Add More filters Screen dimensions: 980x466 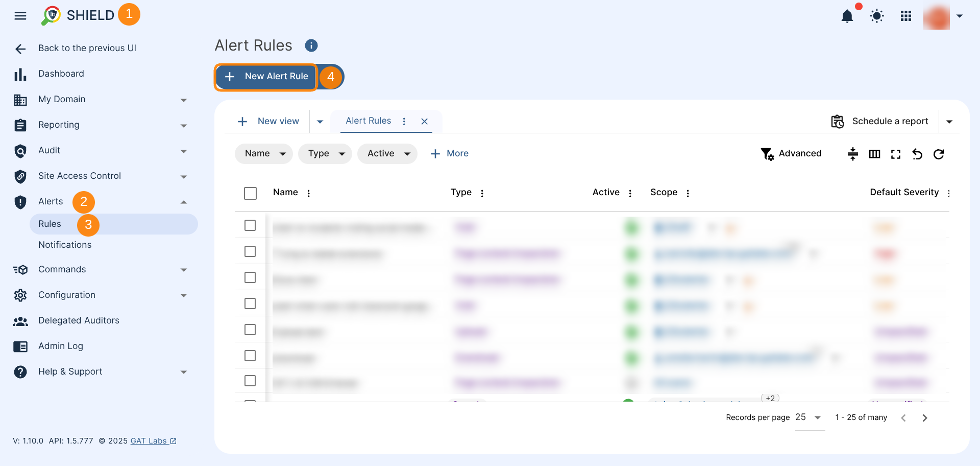[450, 153]
